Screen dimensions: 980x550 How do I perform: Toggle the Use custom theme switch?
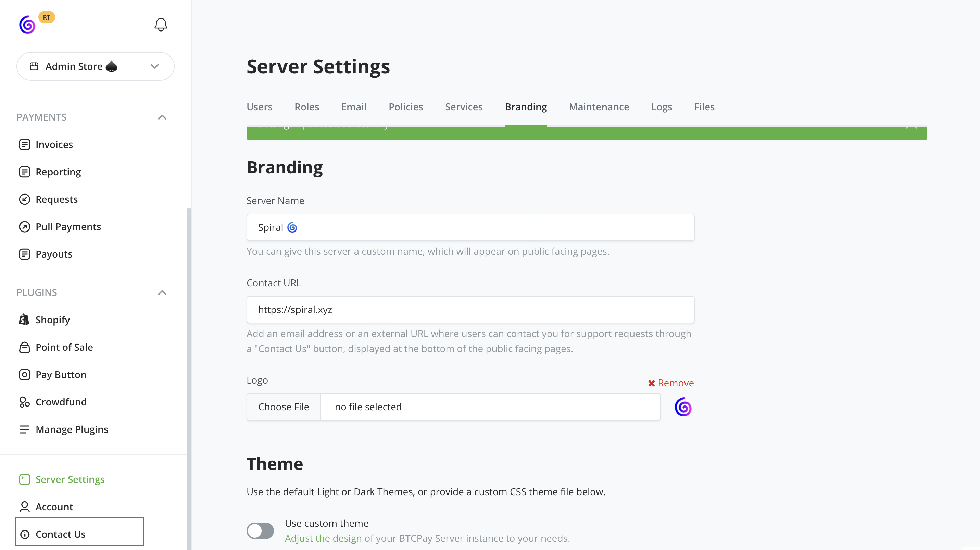pos(260,530)
